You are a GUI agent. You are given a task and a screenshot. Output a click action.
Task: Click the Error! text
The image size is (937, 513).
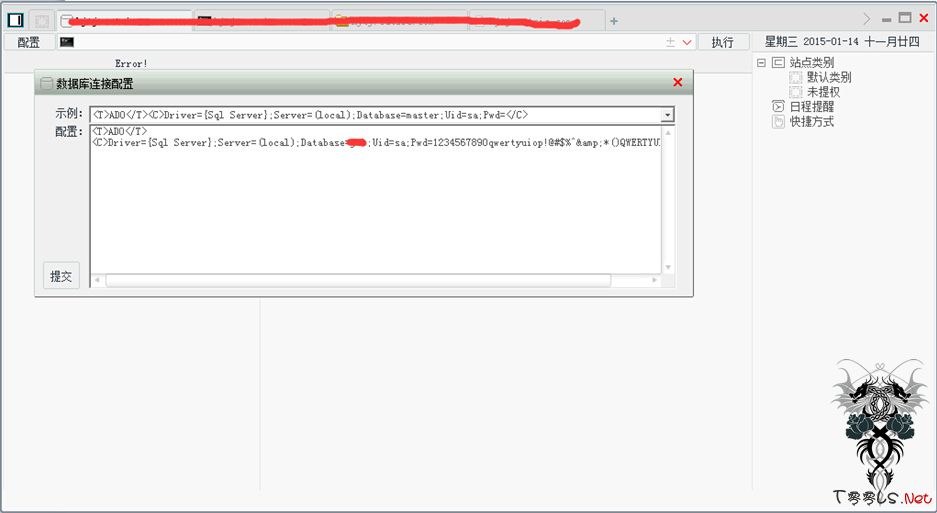point(131,63)
